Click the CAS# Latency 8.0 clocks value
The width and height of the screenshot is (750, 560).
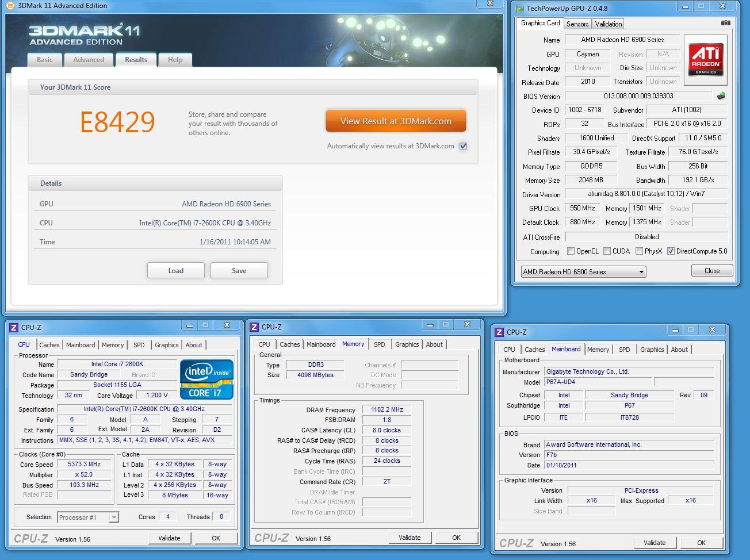point(387,430)
